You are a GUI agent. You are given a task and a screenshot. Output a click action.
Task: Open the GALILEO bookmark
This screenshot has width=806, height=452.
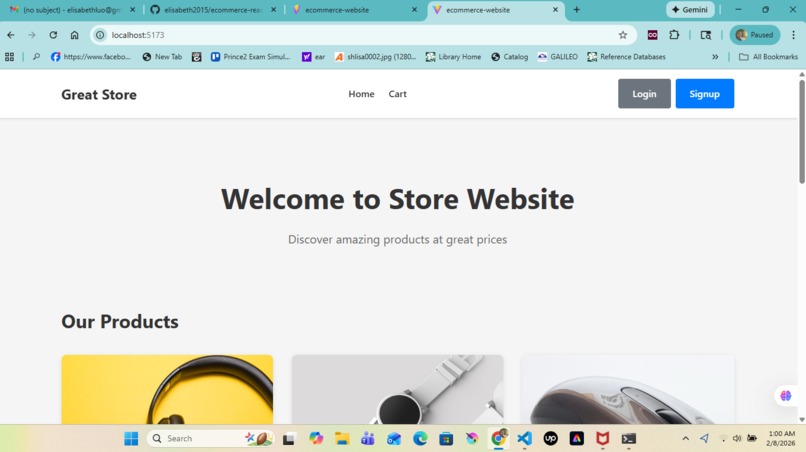pos(558,57)
